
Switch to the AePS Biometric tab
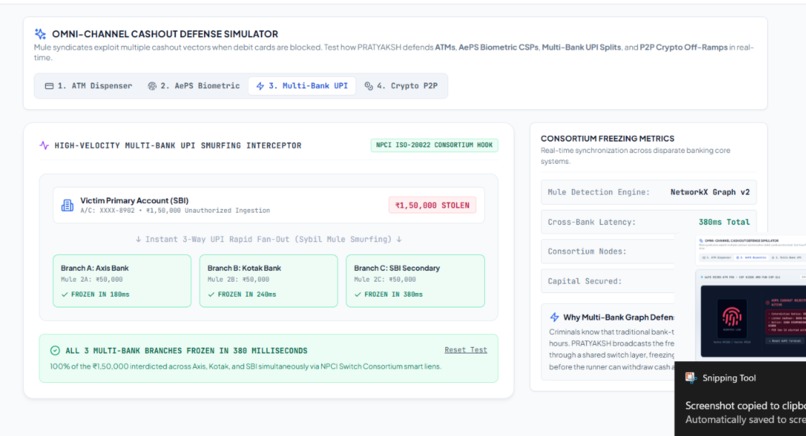click(x=193, y=86)
